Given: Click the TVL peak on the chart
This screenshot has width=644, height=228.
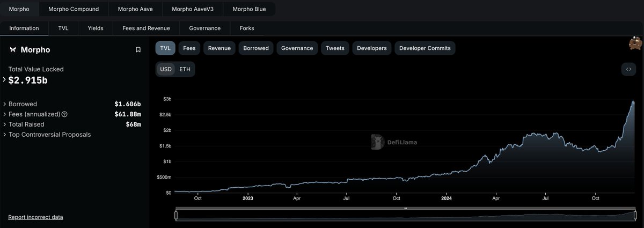Looking at the screenshot, I should (633, 101).
